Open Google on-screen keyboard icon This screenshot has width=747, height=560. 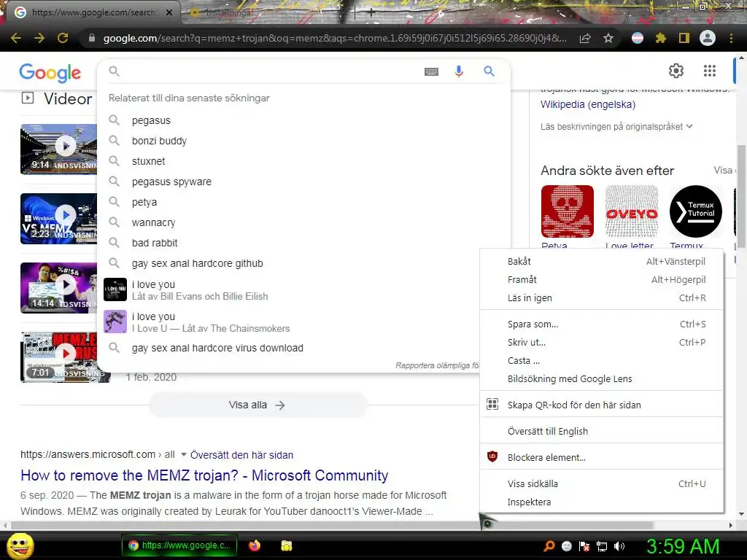(x=431, y=71)
